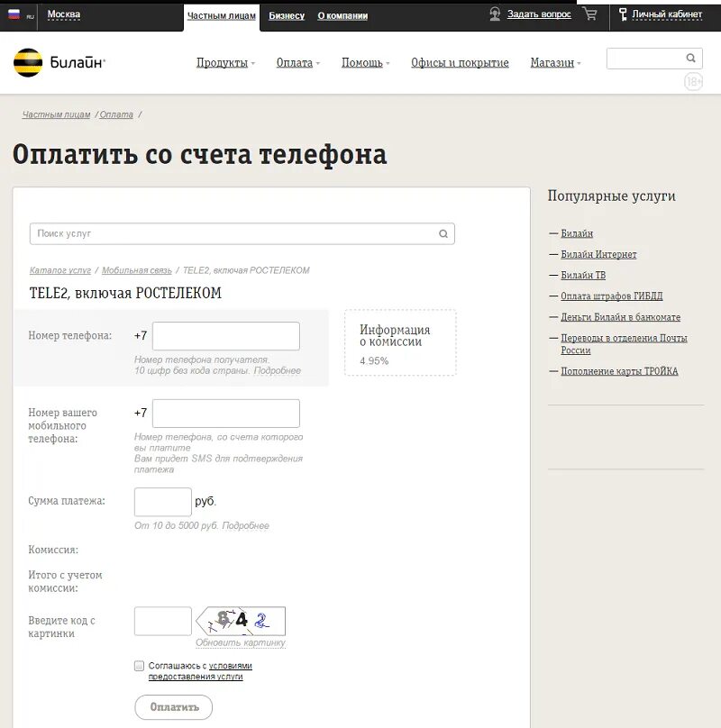Screen dimensions: 721x728
Task: Open the shopping cart icon
Action: tap(590, 14)
